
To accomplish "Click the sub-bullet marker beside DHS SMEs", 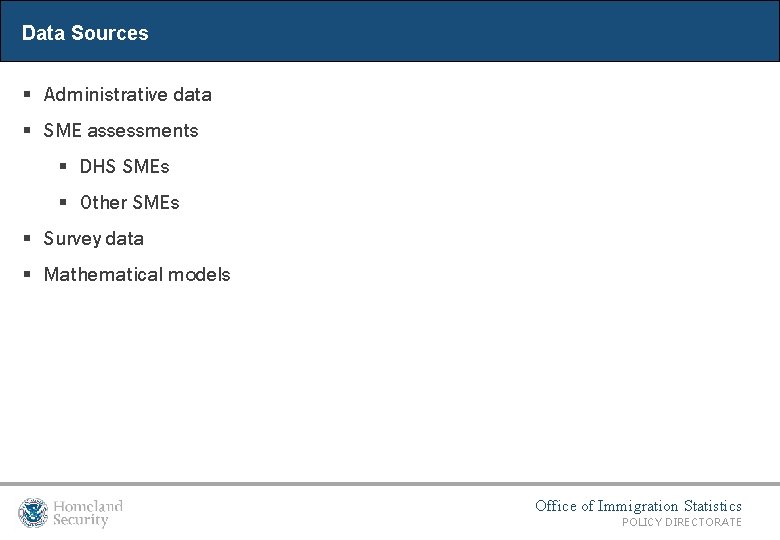I will click(x=62, y=167).
